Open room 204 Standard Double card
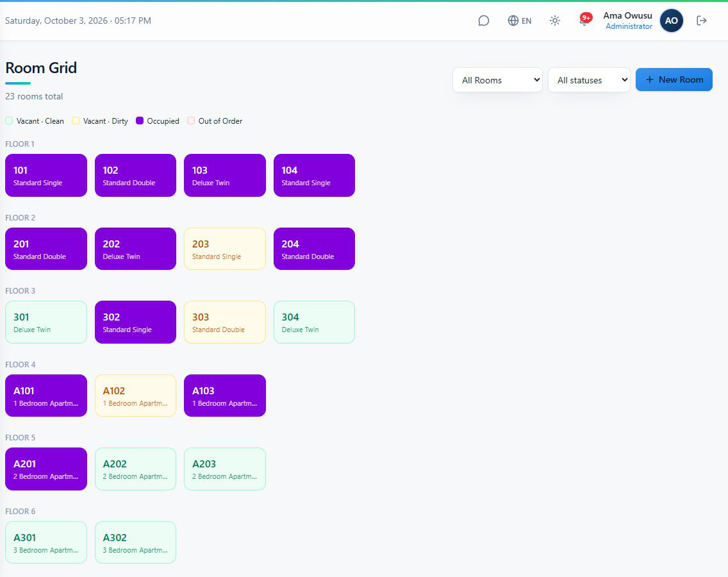728x577 pixels. click(314, 249)
